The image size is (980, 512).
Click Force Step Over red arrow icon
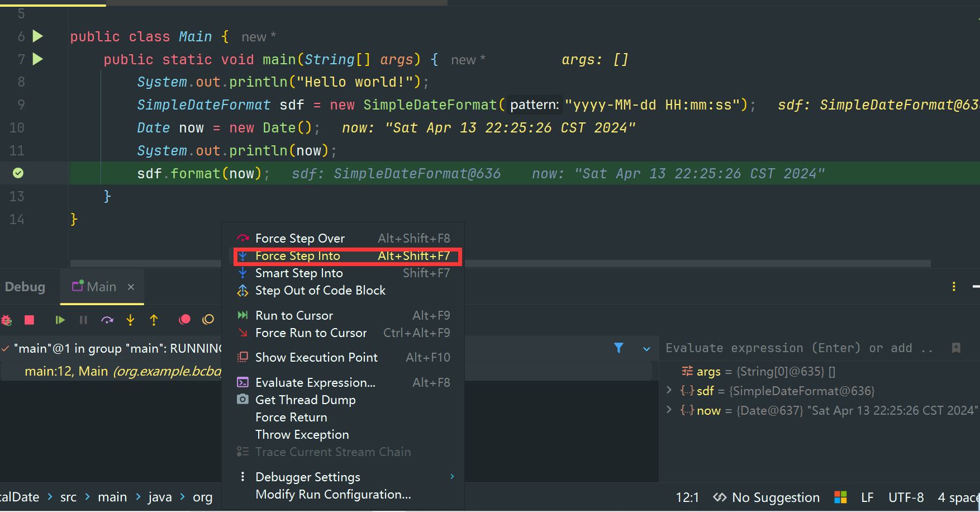(242, 238)
